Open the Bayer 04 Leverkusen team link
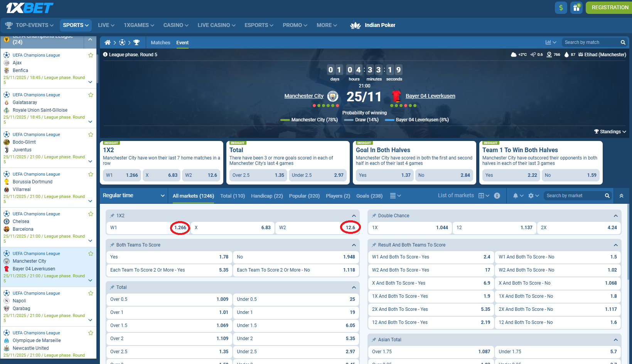The width and height of the screenshot is (632, 364). [x=430, y=96]
